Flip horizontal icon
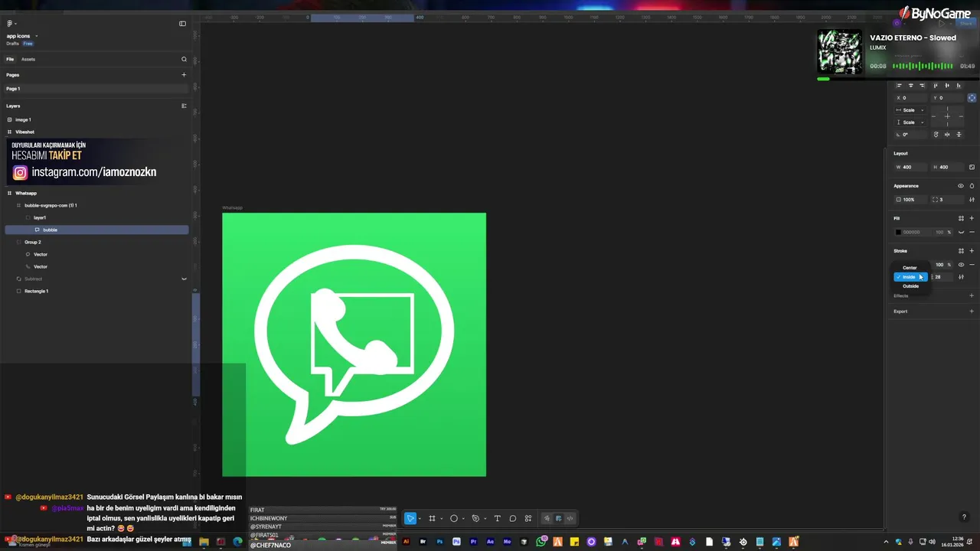Viewport: 980px width, 551px height. (947, 134)
